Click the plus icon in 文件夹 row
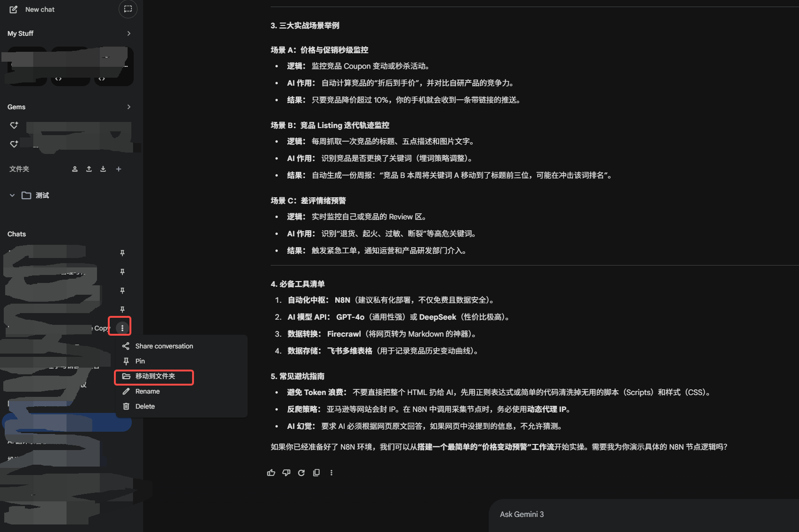799x532 pixels. coord(119,169)
